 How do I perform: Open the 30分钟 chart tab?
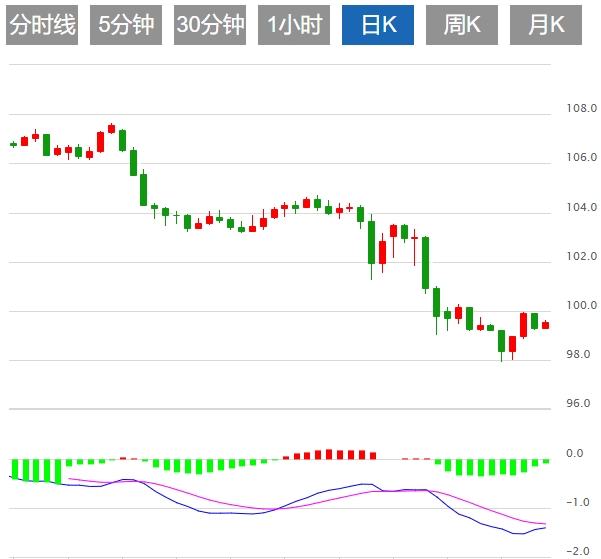coord(210,25)
